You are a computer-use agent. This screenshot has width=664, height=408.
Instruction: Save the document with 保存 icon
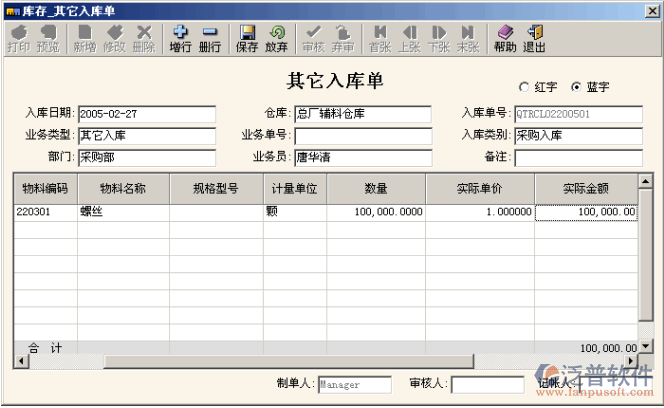point(247,38)
